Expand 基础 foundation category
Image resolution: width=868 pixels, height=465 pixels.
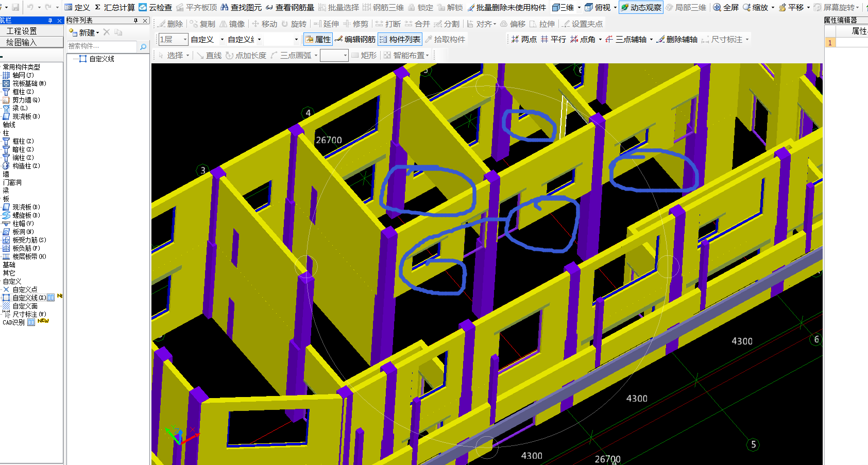coord(9,265)
